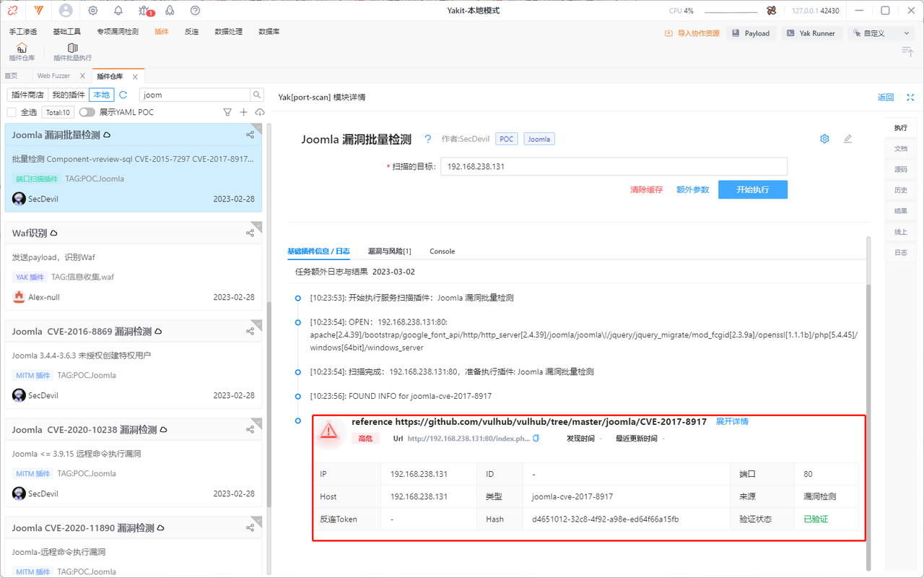The image size is (924, 578).
Task: Click the search magnifier icon
Action: point(256,95)
